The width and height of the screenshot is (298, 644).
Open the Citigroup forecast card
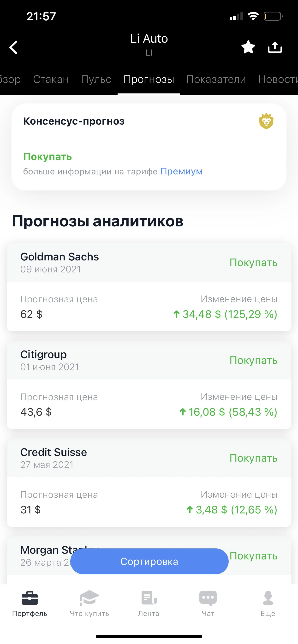(x=149, y=385)
